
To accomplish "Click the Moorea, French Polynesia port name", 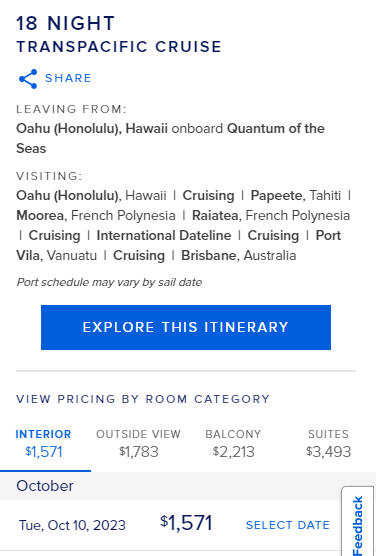I will pyautogui.click(x=96, y=216).
